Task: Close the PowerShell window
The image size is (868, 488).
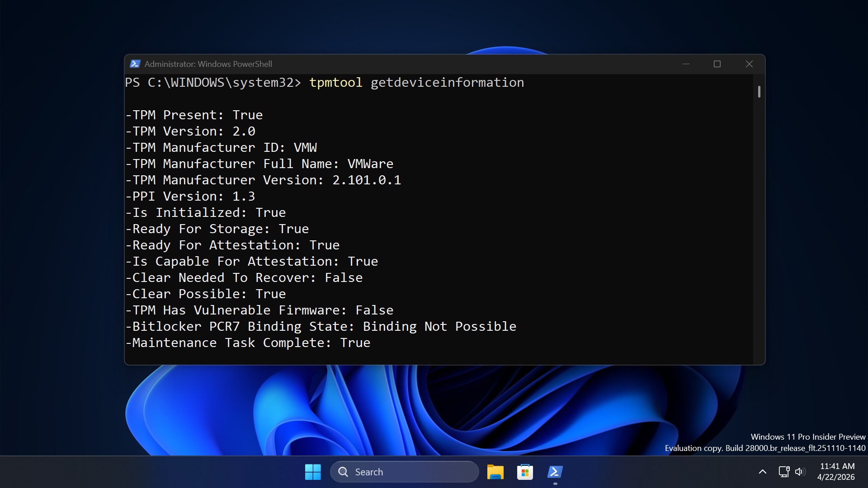Action: [749, 64]
